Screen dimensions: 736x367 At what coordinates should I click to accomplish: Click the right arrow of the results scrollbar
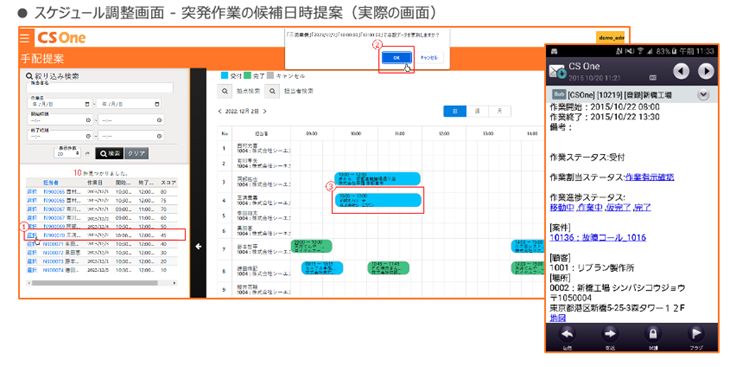click(x=175, y=283)
